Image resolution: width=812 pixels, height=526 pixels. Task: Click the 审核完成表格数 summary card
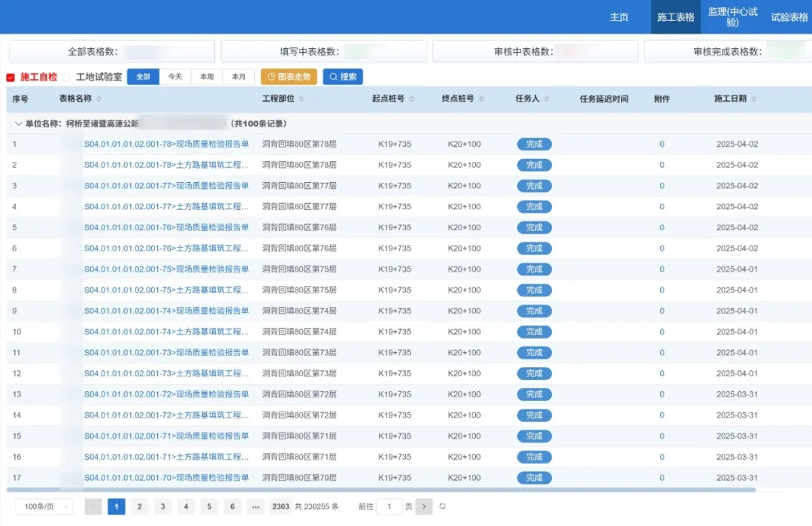[728, 51]
